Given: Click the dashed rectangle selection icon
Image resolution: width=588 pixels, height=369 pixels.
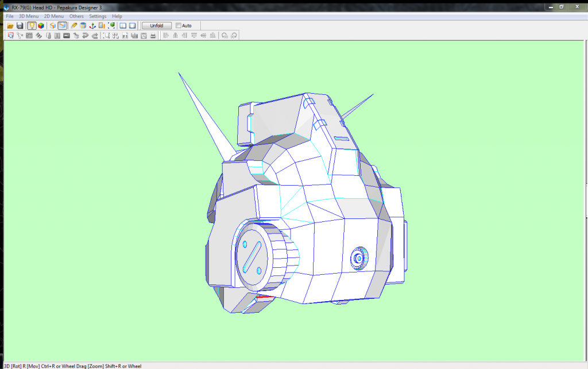Looking at the screenshot, I should (x=106, y=35).
